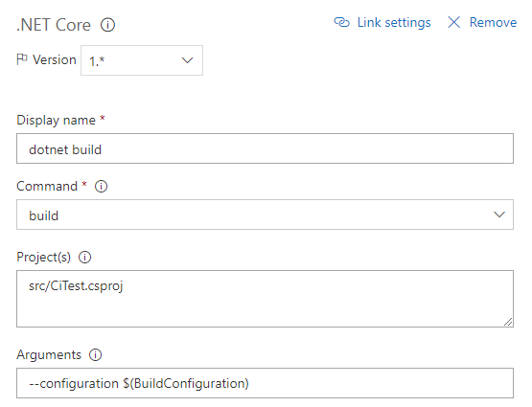
Task: Show info tooltip for Command field
Action: 101,186
